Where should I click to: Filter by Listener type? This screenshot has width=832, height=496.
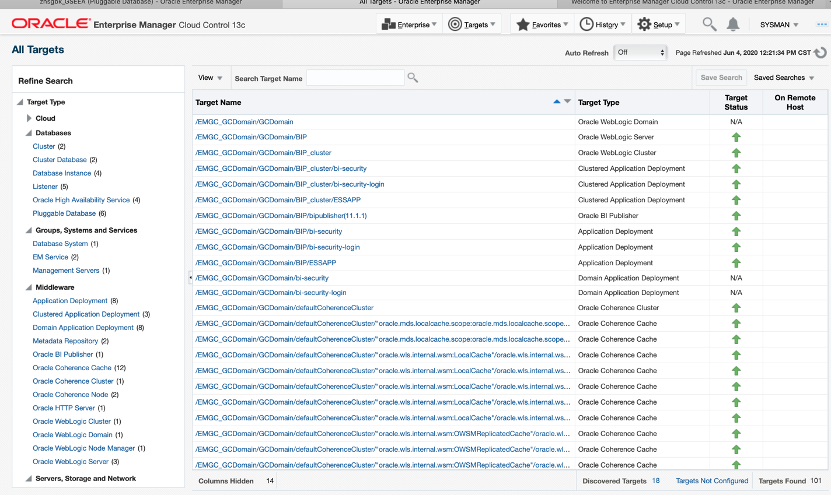point(45,186)
